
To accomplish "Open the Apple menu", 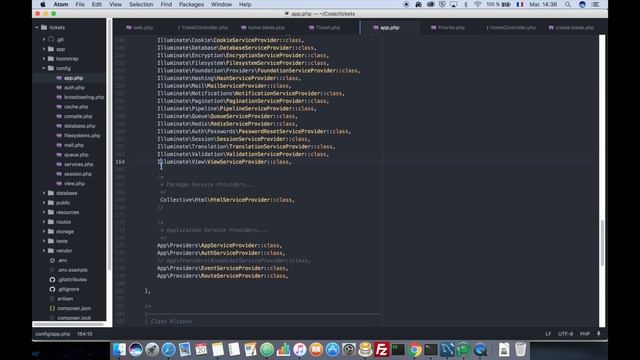I will (43, 4).
